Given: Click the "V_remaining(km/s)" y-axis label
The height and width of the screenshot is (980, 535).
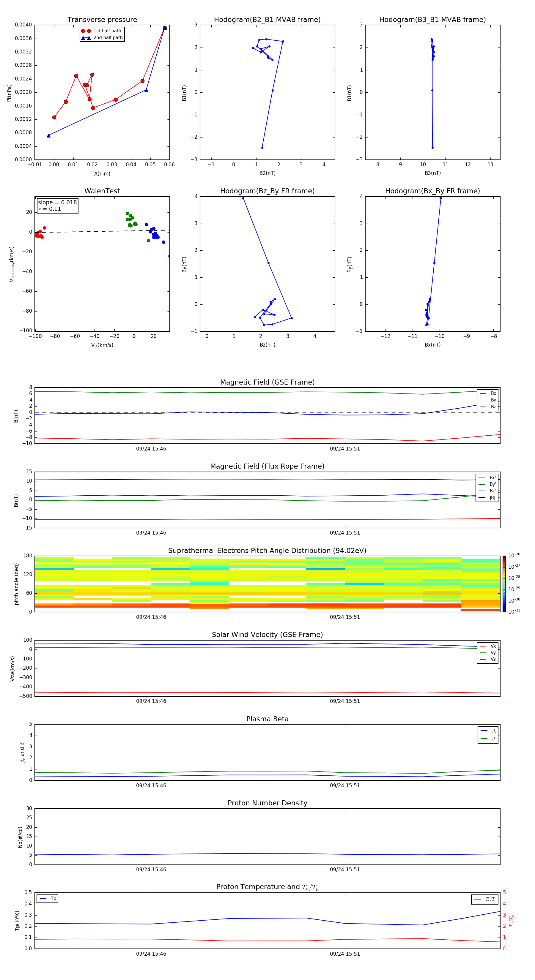Looking at the screenshot, I should point(12,264).
